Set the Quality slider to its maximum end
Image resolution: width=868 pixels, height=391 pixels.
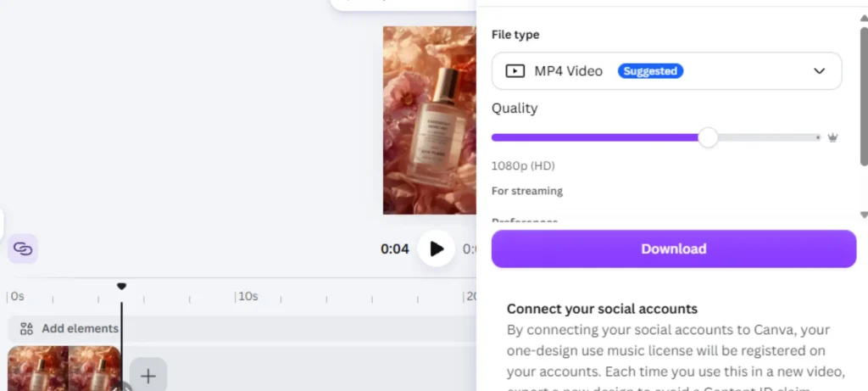coord(818,137)
